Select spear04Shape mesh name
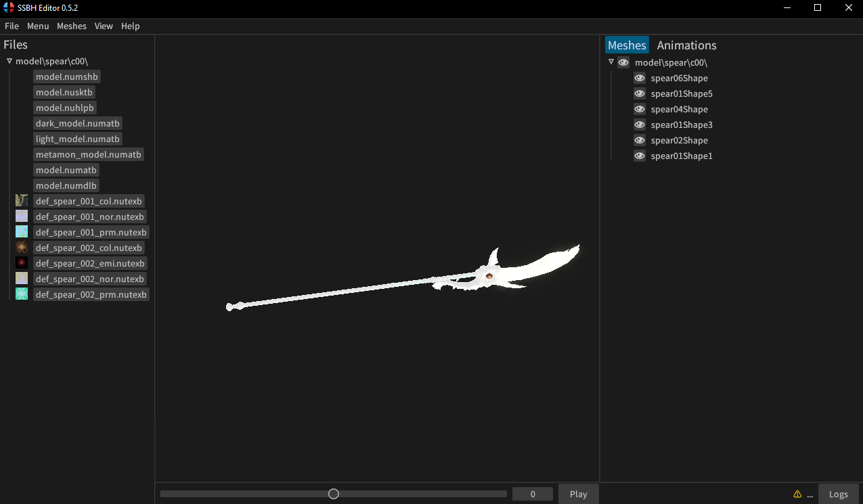This screenshot has height=504, width=863. pos(679,109)
